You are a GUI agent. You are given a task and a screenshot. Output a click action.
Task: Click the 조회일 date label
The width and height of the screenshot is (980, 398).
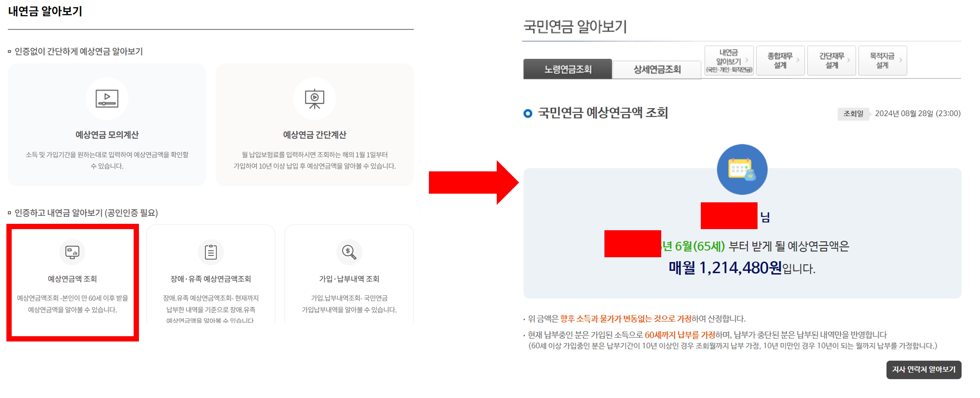click(853, 113)
